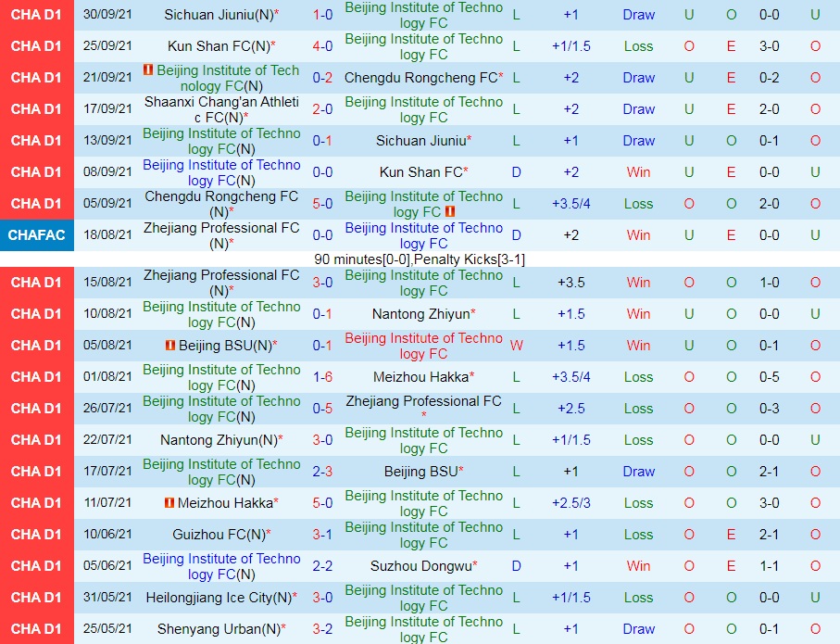
Task: Click the date 17/09/21
Action: pos(107,108)
